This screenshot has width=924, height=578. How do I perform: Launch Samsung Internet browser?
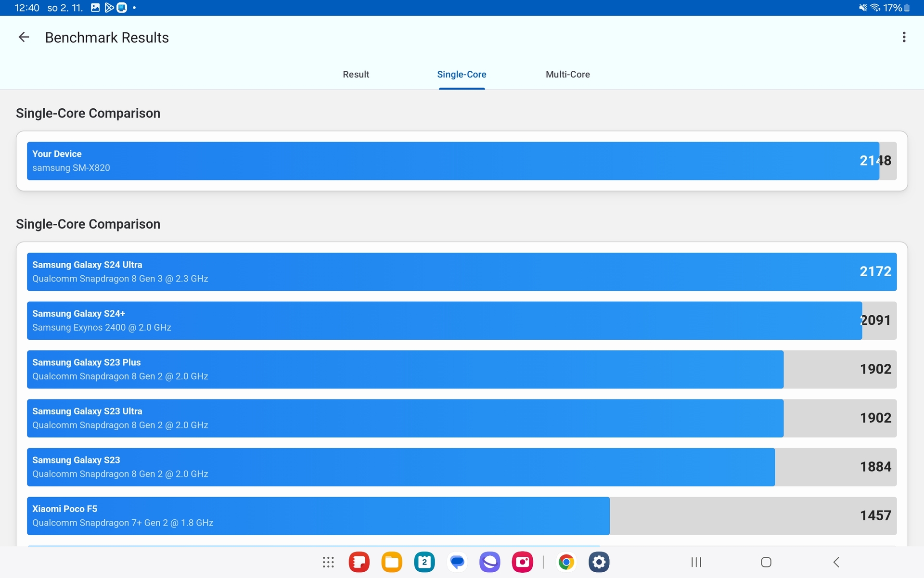coord(490,562)
